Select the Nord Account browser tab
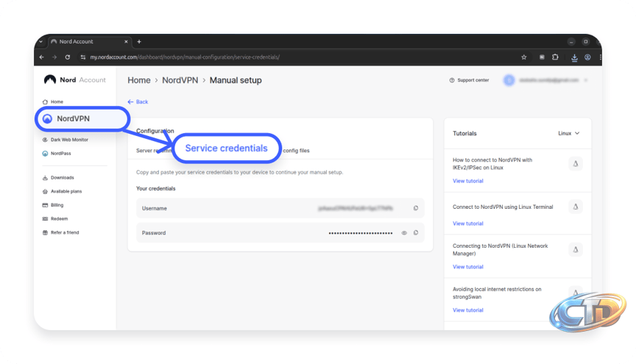The height and width of the screenshot is (364, 636). pyautogui.click(x=90, y=41)
